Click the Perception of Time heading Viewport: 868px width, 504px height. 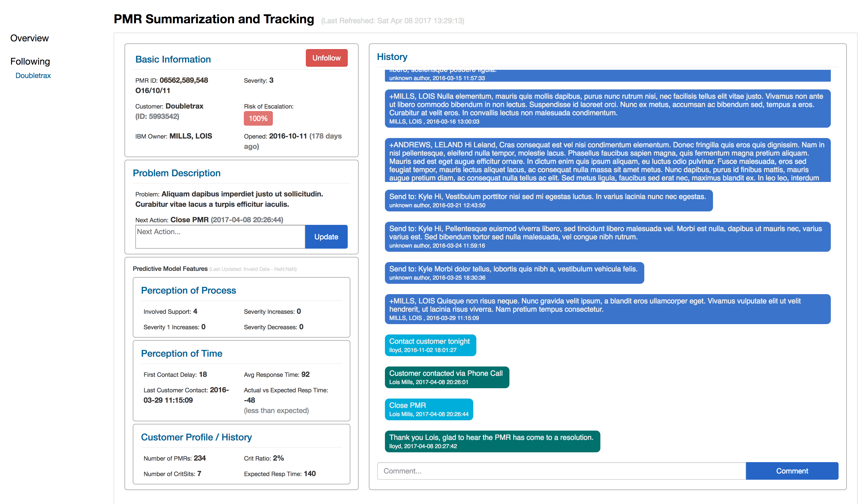(182, 353)
